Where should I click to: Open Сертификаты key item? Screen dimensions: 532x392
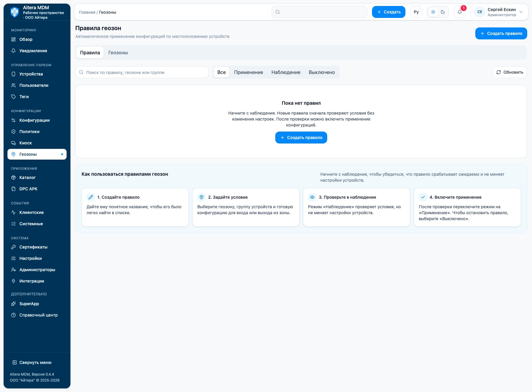coord(37,247)
